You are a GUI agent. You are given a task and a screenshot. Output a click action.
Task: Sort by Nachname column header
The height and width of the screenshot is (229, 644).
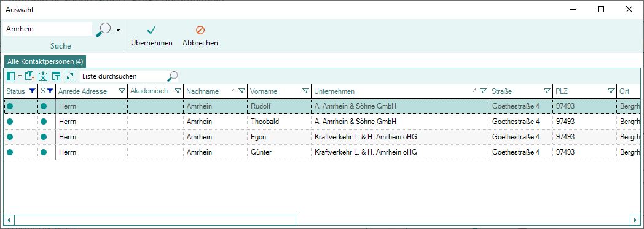(x=203, y=91)
